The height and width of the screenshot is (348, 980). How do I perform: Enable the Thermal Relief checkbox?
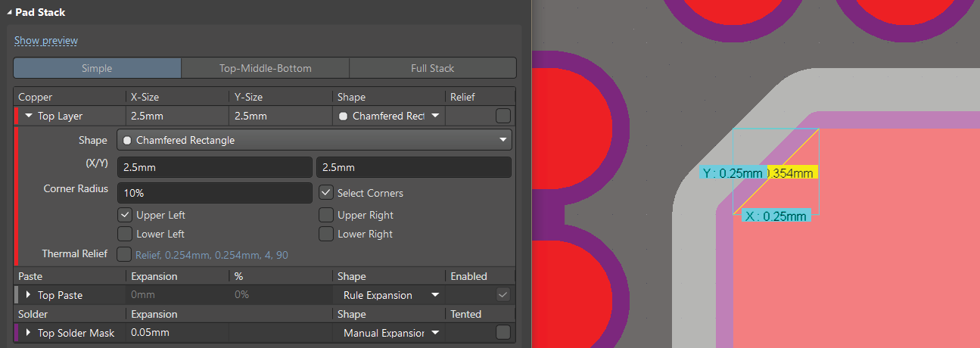pyautogui.click(x=126, y=255)
